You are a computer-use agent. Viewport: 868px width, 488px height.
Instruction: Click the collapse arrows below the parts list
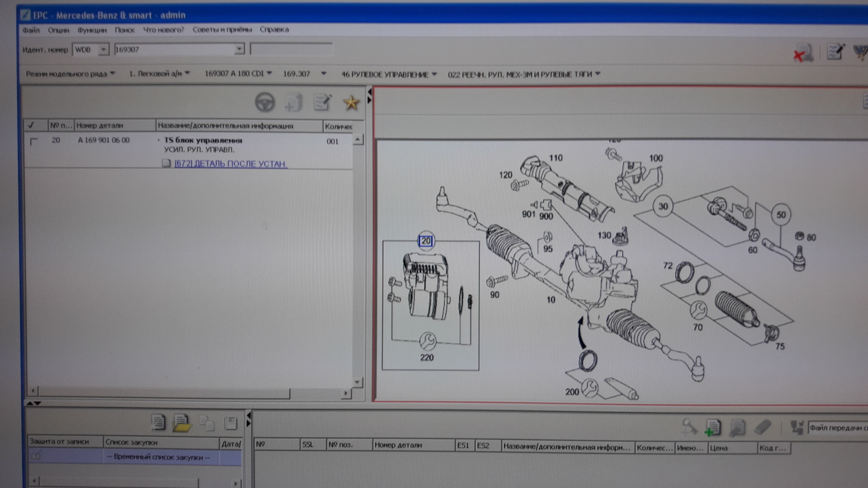pos(34,403)
